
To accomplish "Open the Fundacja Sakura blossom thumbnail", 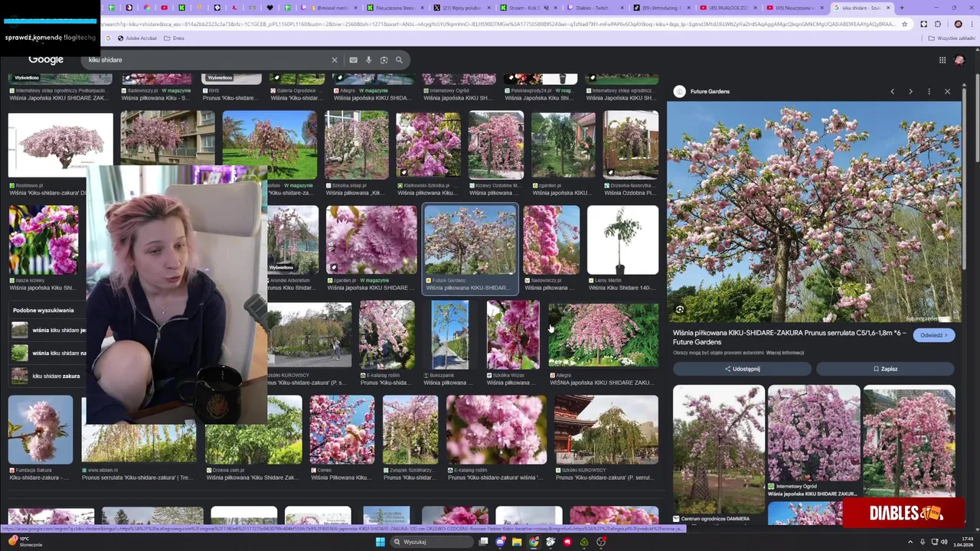I will [41, 429].
